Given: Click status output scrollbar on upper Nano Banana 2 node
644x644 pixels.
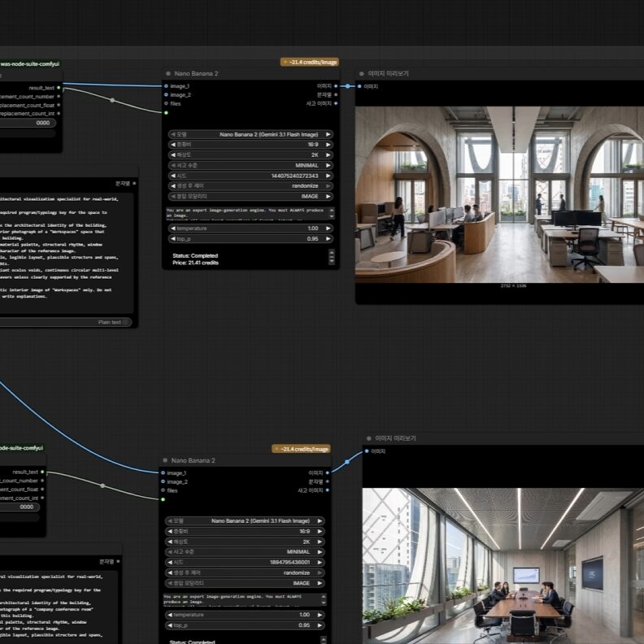Looking at the screenshot, I should point(332,257).
